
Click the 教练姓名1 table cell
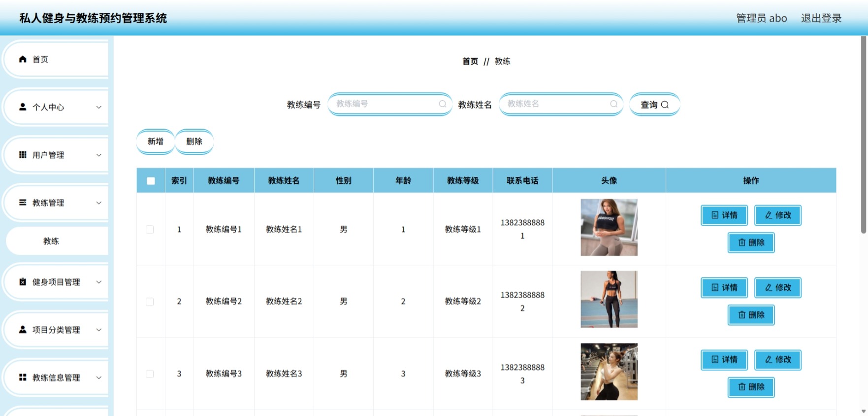[x=284, y=229]
